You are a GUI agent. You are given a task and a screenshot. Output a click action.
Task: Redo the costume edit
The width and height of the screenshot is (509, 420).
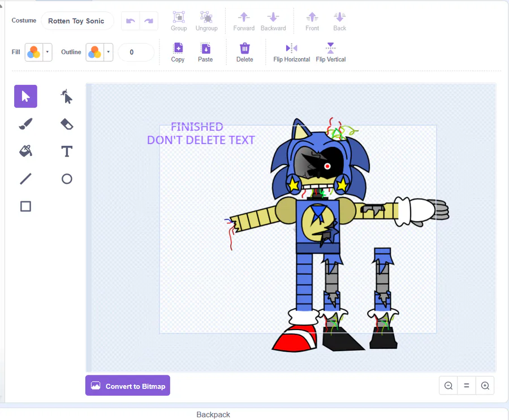pyautogui.click(x=149, y=21)
